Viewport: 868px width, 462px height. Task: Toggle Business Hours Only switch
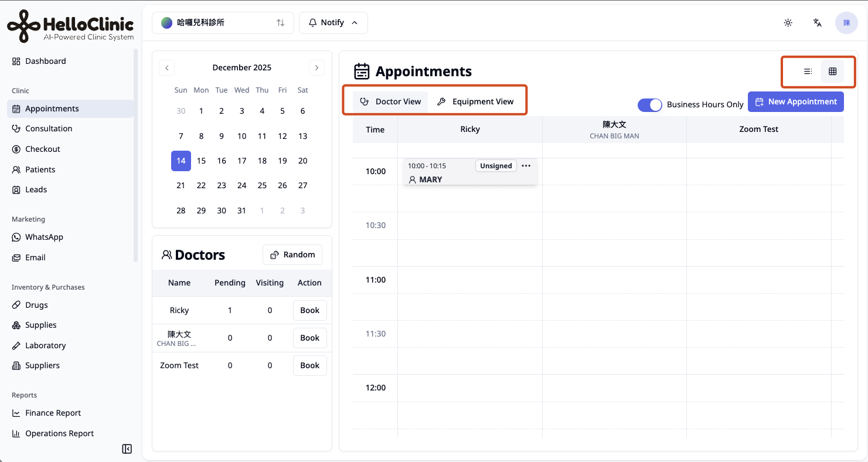click(650, 104)
